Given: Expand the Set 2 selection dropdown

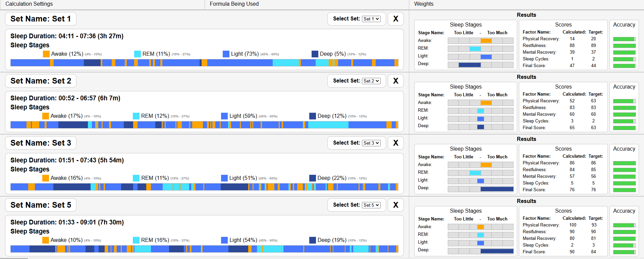Looking at the screenshot, I should click(371, 81).
